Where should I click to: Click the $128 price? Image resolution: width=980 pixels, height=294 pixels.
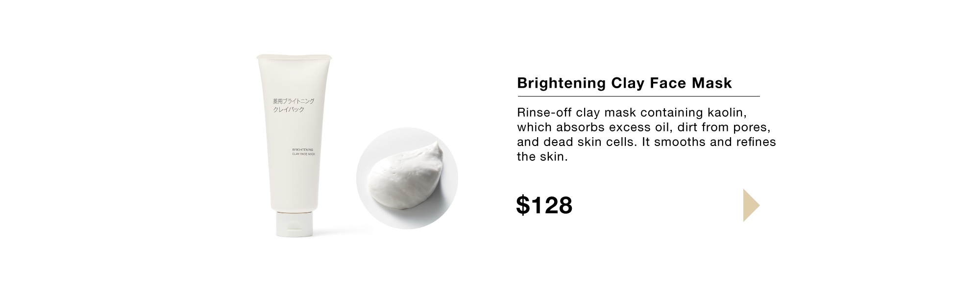tap(544, 205)
